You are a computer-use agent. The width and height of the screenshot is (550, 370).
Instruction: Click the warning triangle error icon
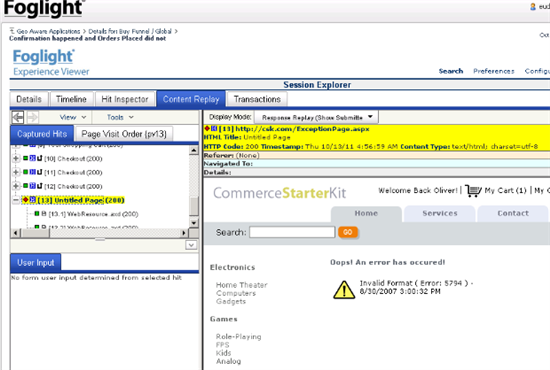344,290
